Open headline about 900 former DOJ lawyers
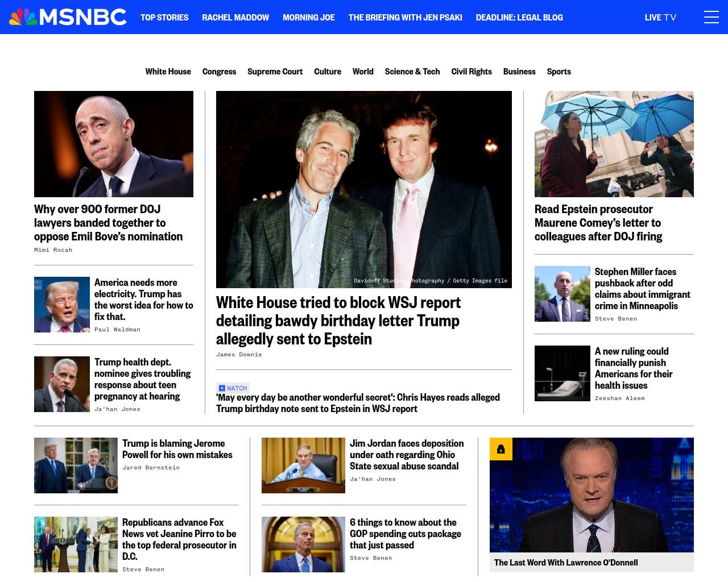 coord(109,223)
